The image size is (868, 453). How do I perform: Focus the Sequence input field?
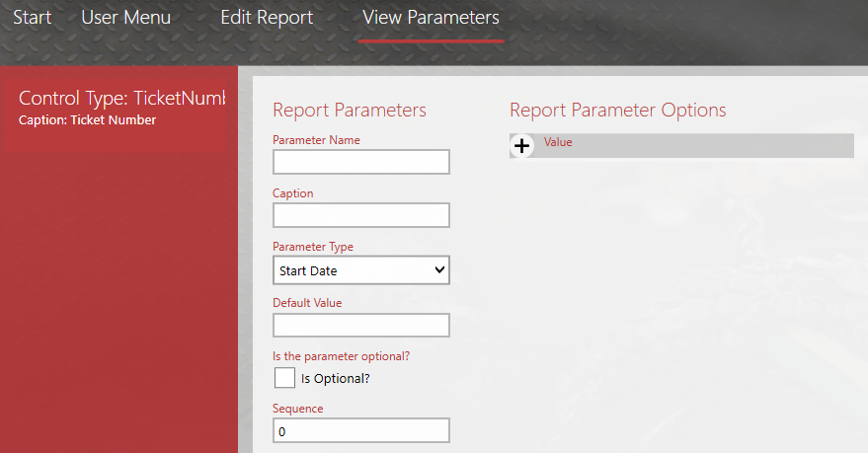coord(361,431)
